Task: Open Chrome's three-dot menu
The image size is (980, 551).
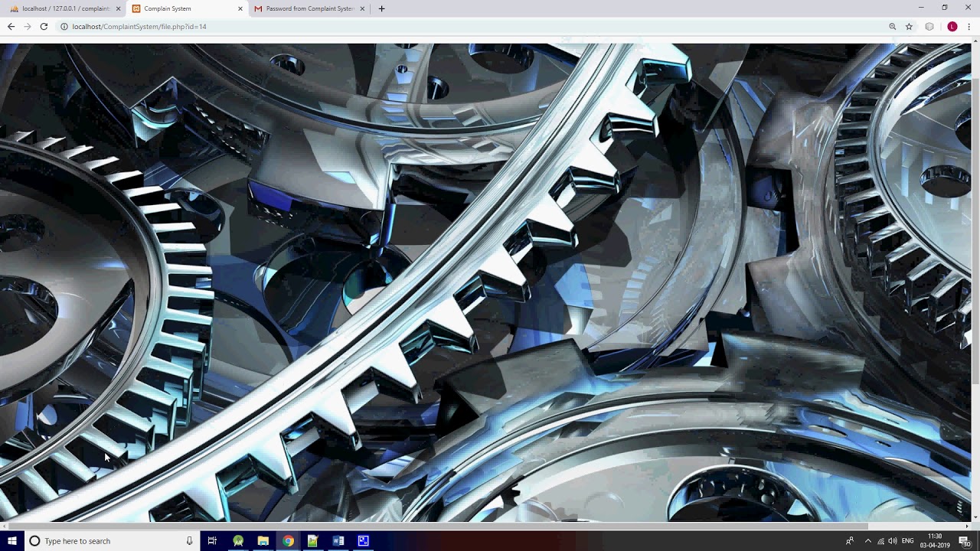Action: 969,26
